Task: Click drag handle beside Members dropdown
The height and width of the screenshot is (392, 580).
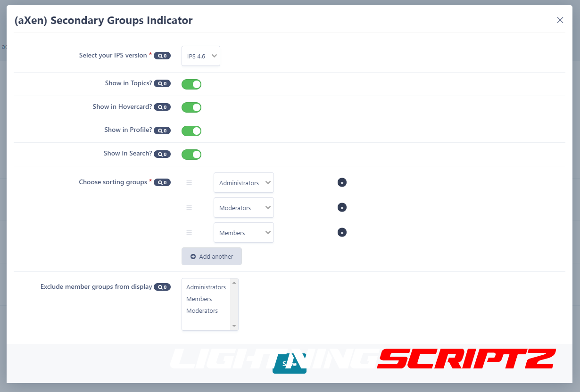Action: (189, 232)
